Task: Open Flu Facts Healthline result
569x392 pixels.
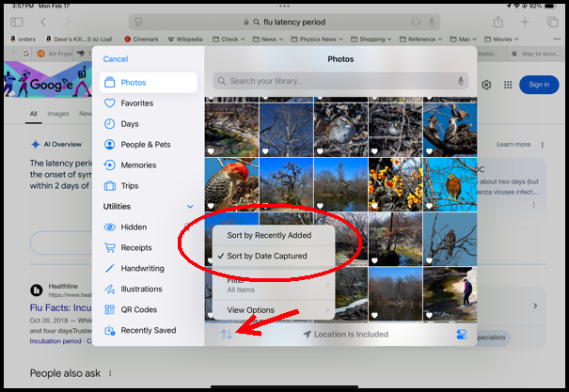Action: click(60, 308)
